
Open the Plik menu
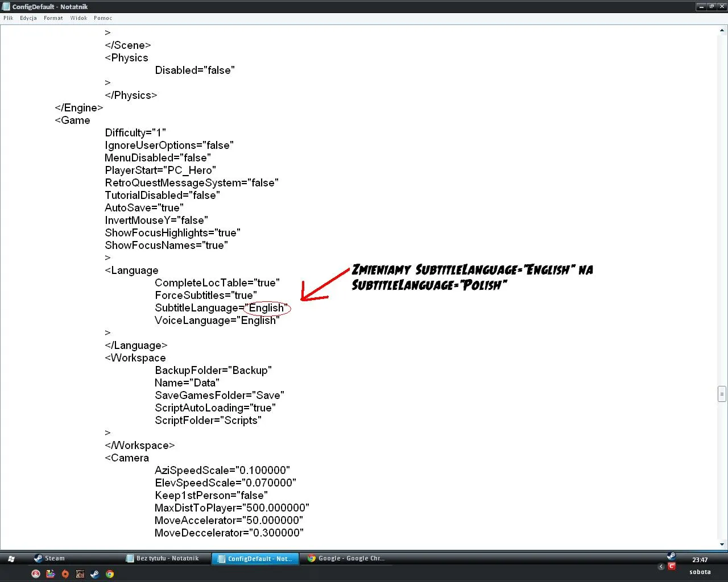[x=8, y=18]
